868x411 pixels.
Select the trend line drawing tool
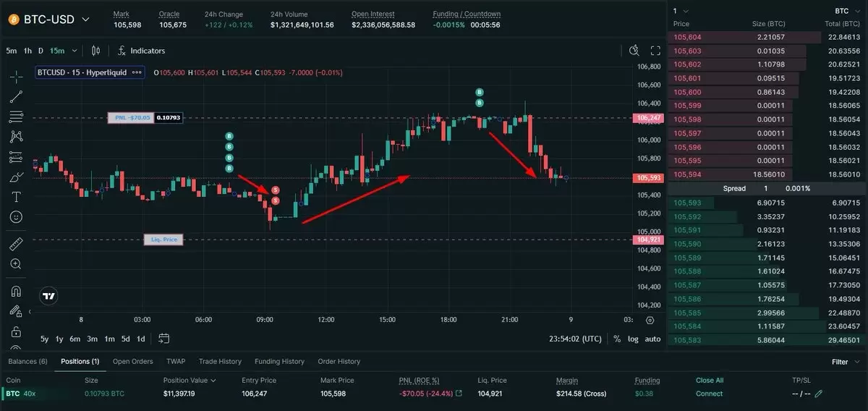click(x=16, y=96)
